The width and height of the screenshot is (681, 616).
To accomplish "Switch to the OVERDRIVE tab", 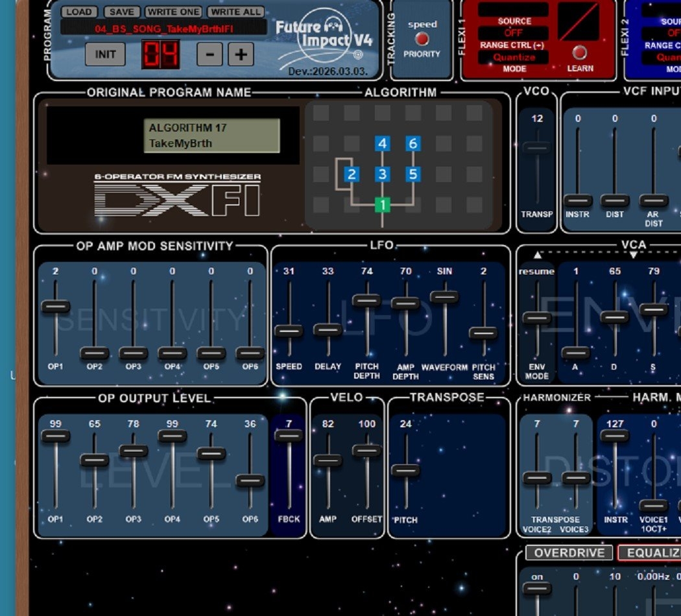I will [569, 552].
